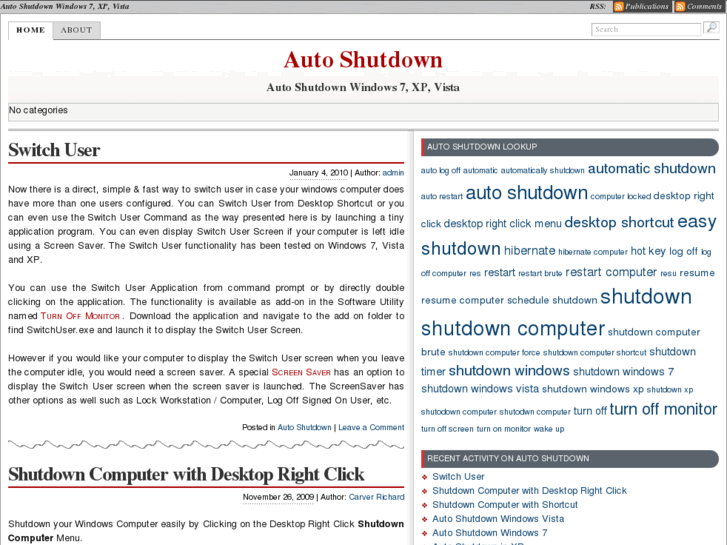Click the November 26, 2009 date text
Viewport: 727px width, 545px height.
[278, 497]
